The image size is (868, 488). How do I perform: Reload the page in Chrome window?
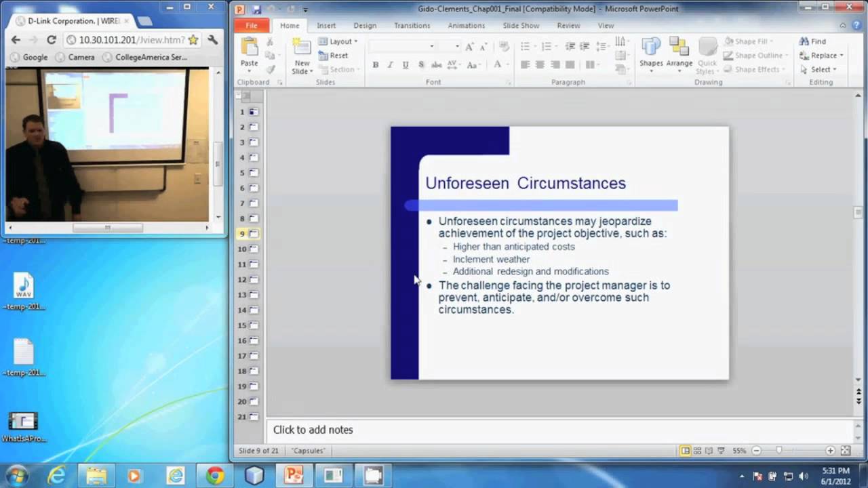51,40
